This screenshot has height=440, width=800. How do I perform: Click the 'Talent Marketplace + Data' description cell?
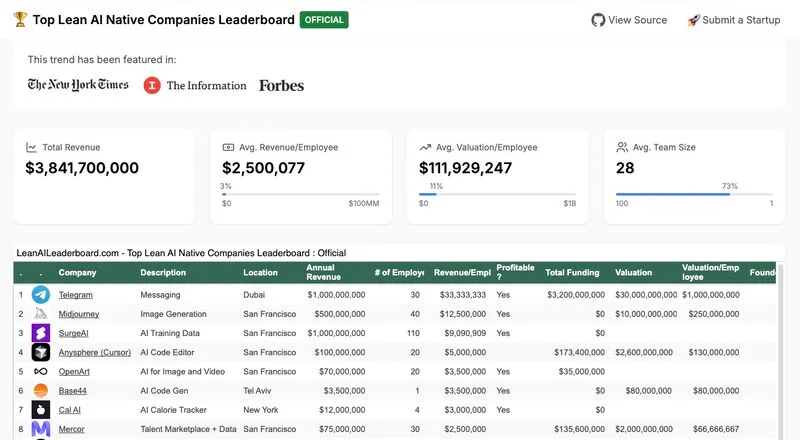[x=188, y=429]
